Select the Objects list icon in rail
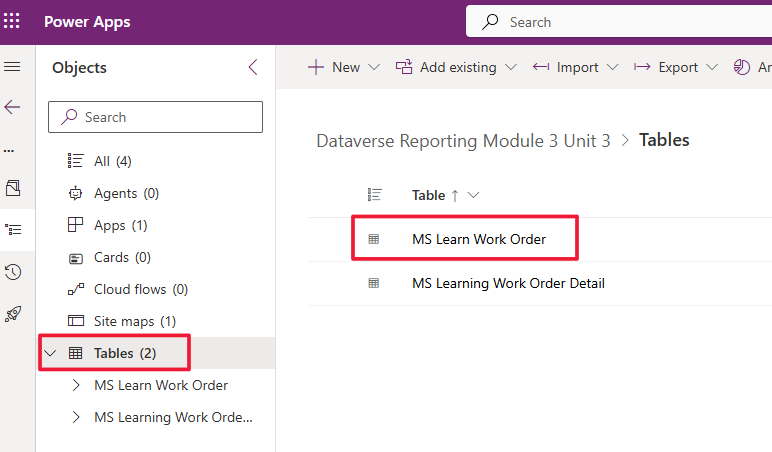The width and height of the screenshot is (772, 452). point(13,229)
